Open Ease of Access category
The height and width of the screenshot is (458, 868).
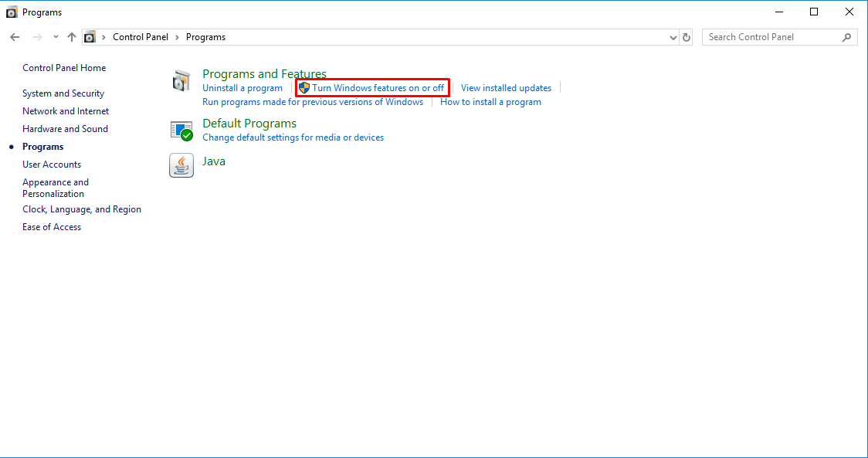coord(52,227)
